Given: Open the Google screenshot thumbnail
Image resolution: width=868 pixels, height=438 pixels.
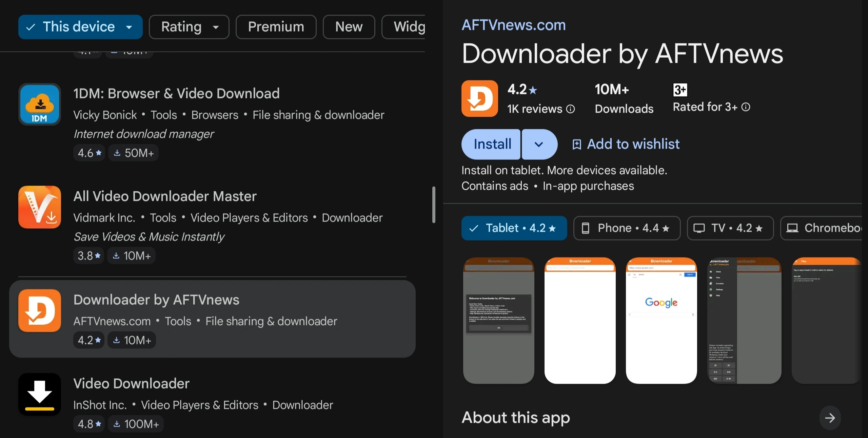Looking at the screenshot, I should coord(661,321).
